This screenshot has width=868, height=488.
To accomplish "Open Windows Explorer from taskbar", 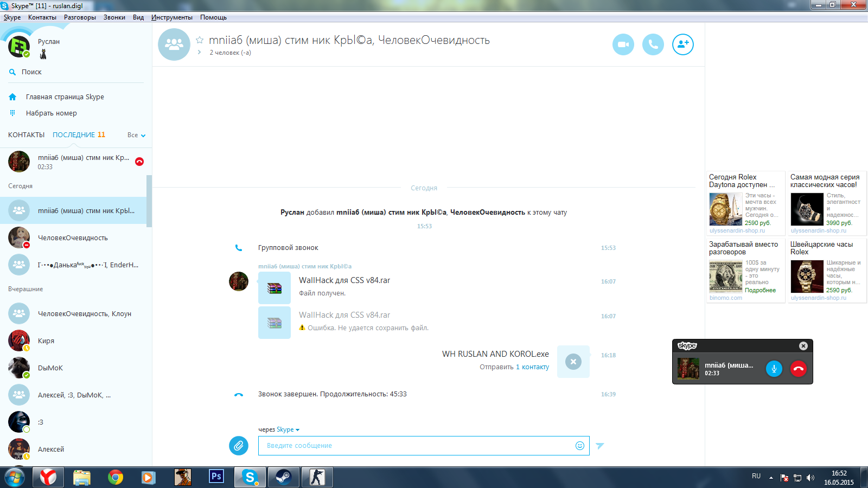I will (x=82, y=477).
